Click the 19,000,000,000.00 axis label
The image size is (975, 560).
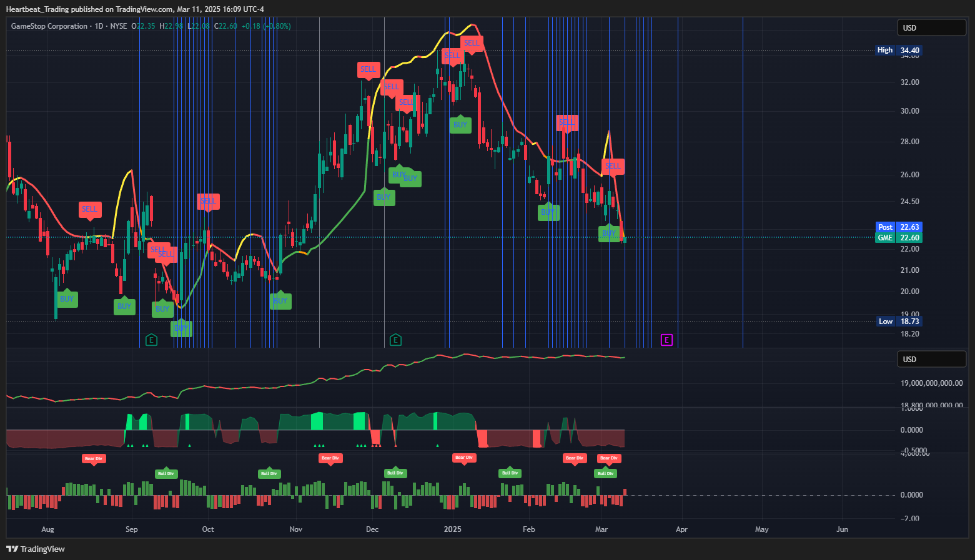coord(931,383)
